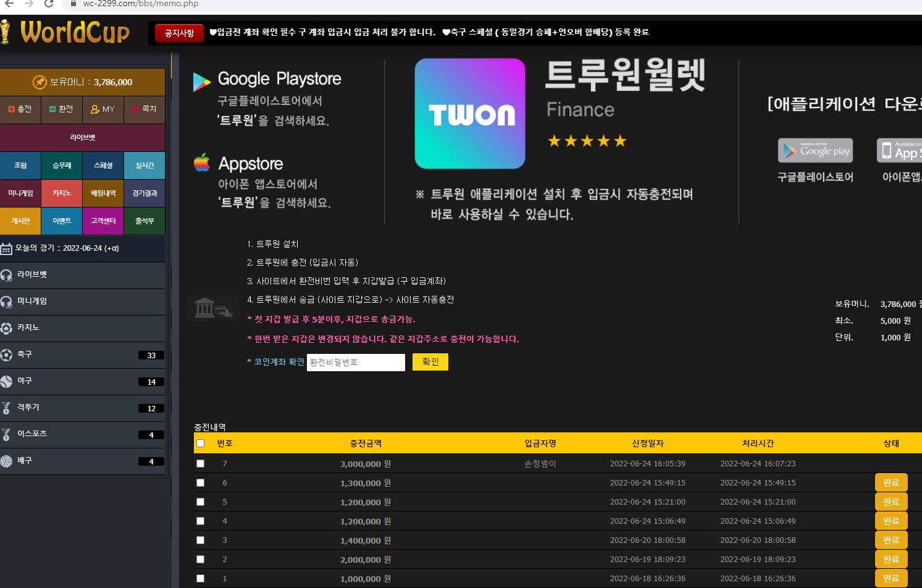Click the App Store download badge
The width and height of the screenshot is (922, 588).
(x=899, y=151)
